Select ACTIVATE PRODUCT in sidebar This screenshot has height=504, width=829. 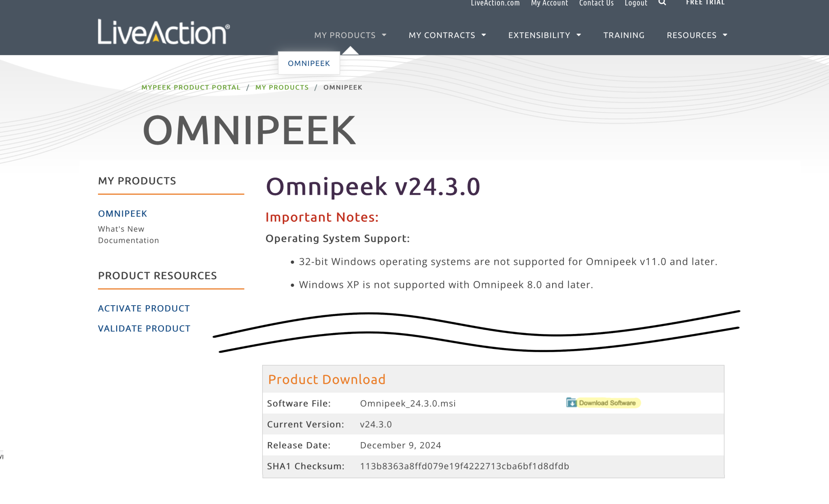[x=144, y=308]
